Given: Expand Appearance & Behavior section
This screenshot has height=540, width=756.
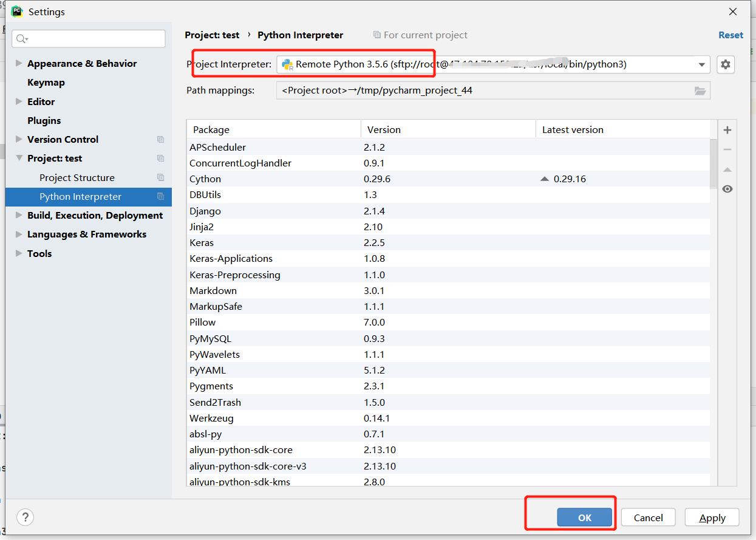Looking at the screenshot, I should (19, 63).
